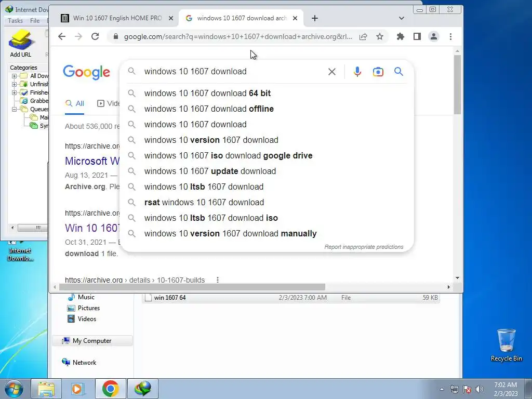Image resolution: width=532 pixels, height=399 pixels.
Task: Open File Explorer from the taskbar
Action: [x=46, y=389]
